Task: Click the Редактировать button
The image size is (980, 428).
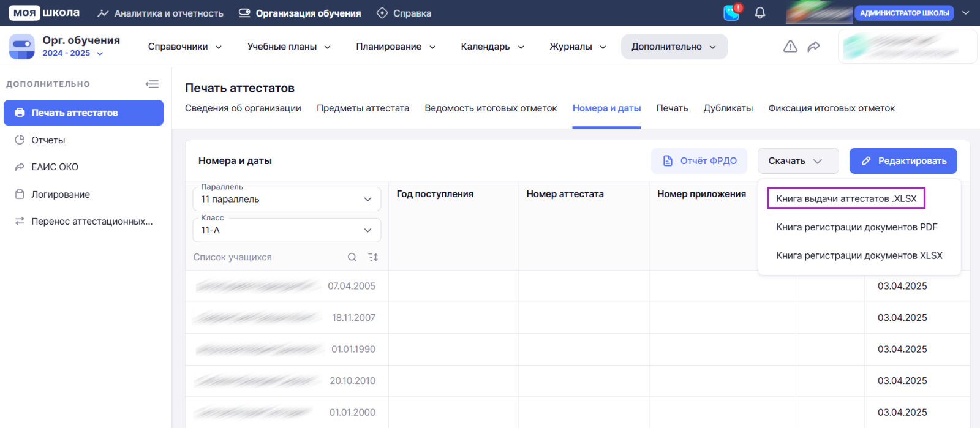Action: [x=903, y=161]
